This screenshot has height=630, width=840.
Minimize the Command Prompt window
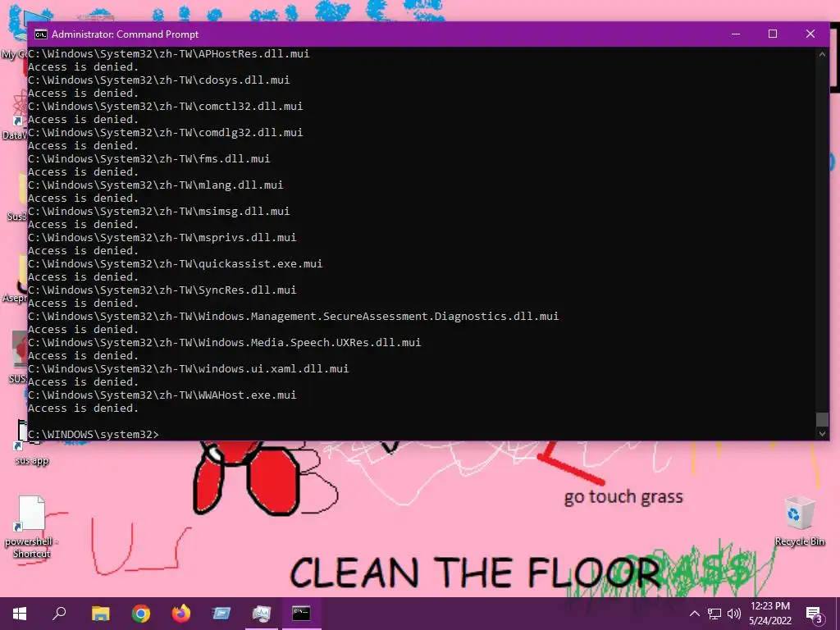click(x=736, y=34)
